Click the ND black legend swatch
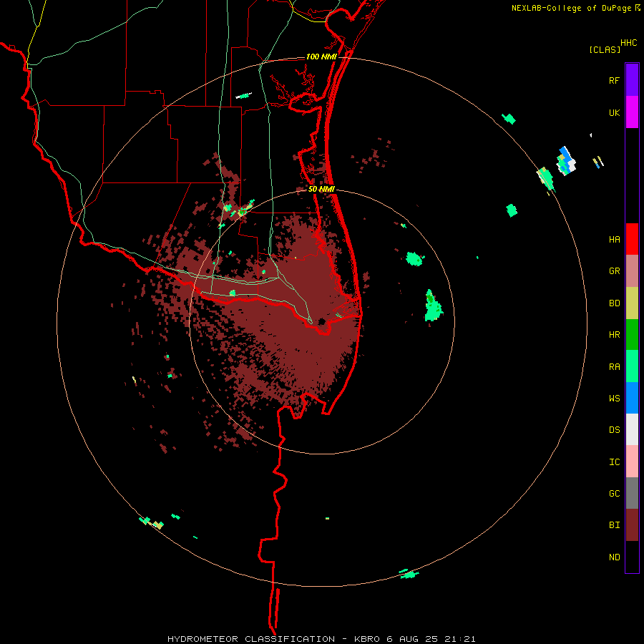 [632, 557]
